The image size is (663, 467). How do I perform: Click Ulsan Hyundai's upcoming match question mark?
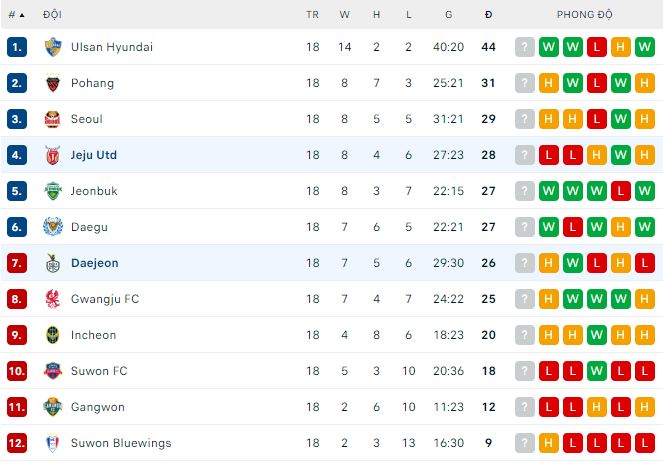pos(525,47)
